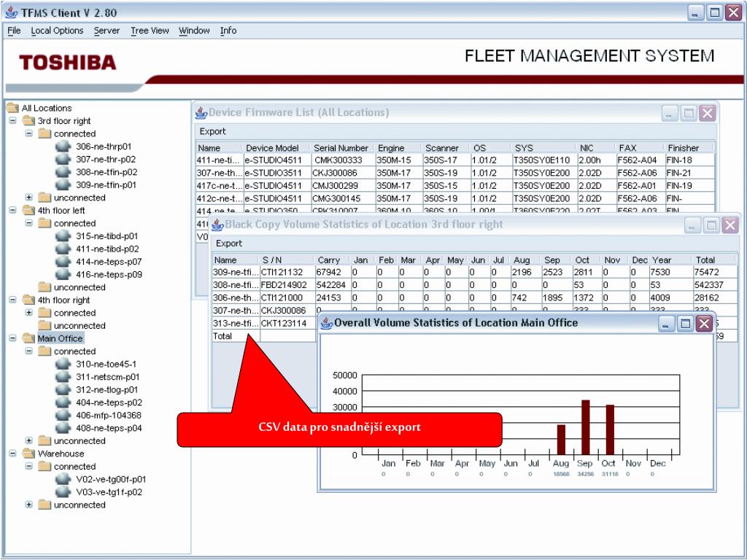Open the Local Options menu
Viewport: 747px width, 560px height.
pyautogui.click(x=57, y=31)
